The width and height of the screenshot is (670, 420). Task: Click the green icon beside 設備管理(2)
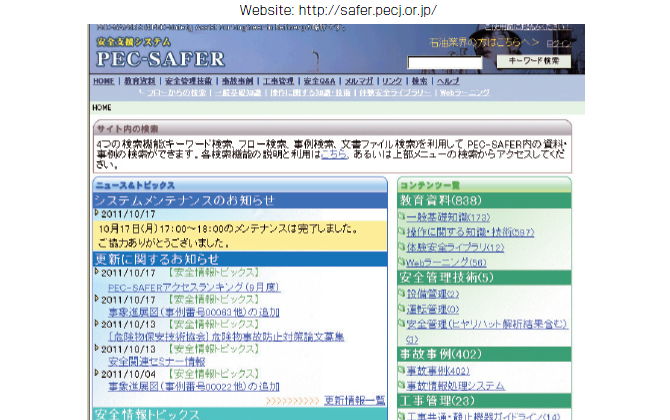click(402, 293)
